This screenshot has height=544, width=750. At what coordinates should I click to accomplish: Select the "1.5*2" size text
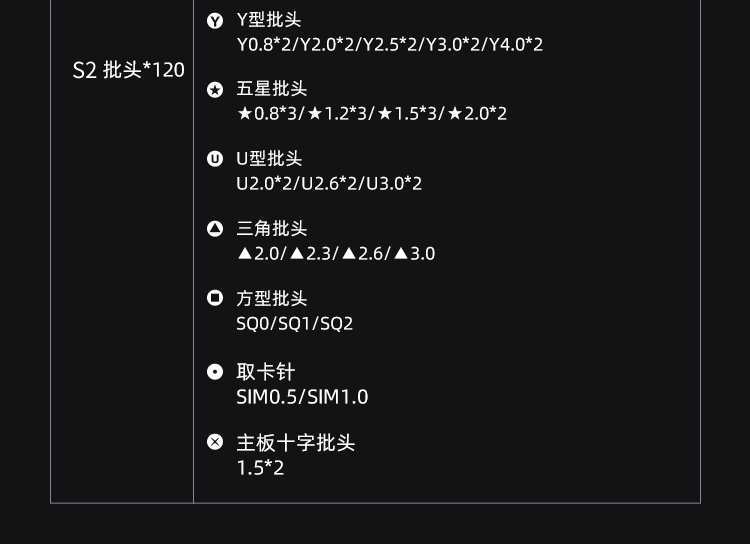click(x=261, y=467)
